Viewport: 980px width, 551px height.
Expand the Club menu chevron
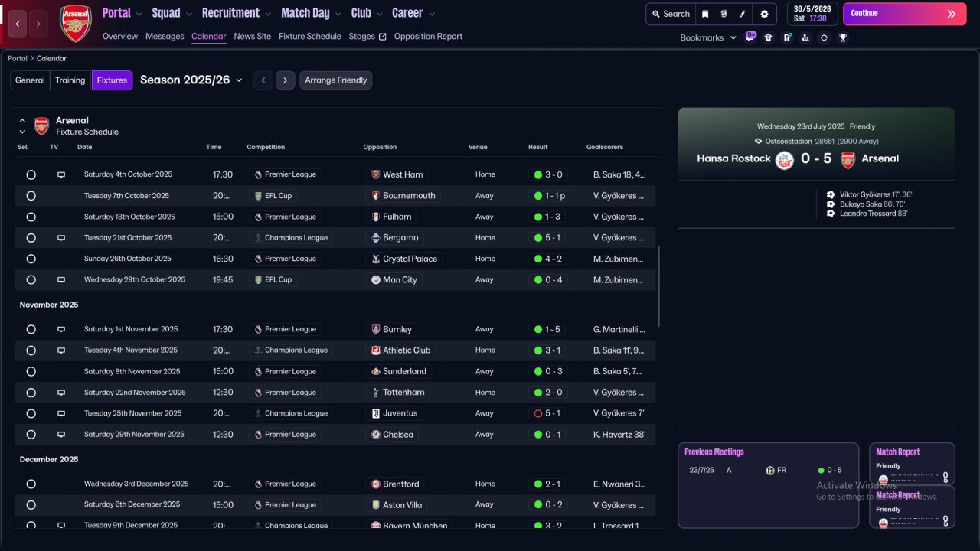point(379,14)
